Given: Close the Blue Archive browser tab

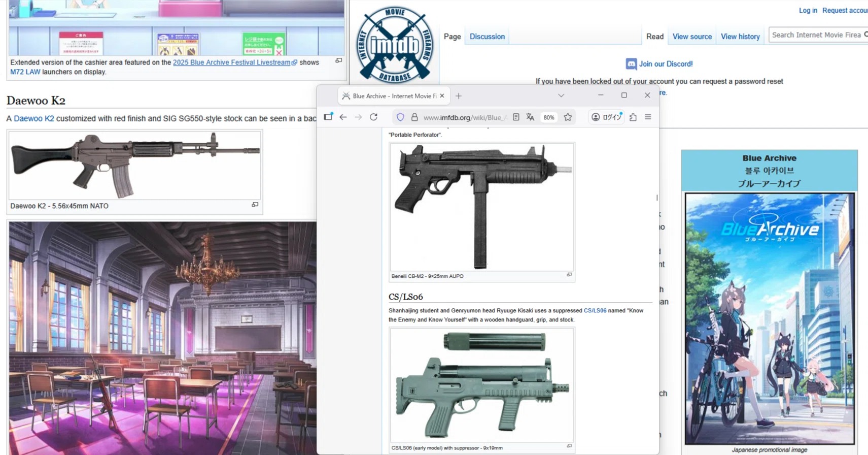Looking at the screenshot, I should 442,95.
